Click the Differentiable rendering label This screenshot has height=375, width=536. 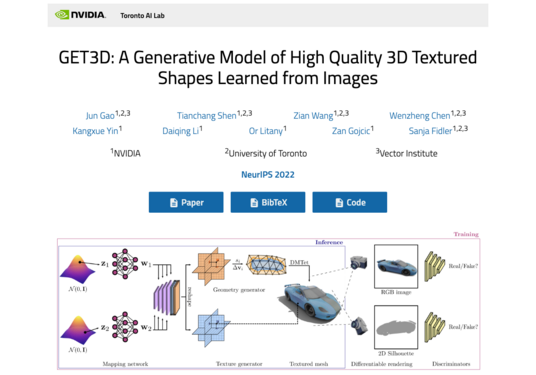point(381,364)
